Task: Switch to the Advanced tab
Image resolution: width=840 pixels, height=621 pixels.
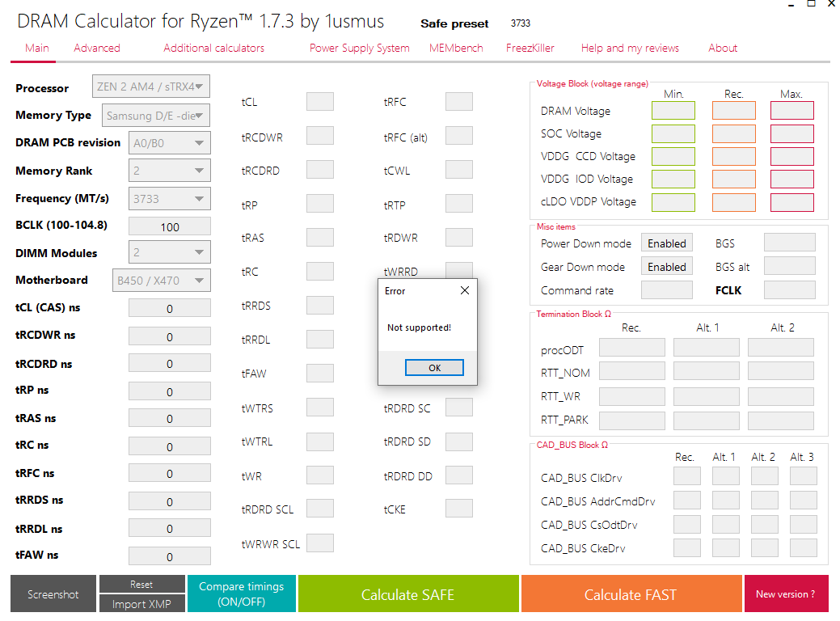Action: click(97, 49)
